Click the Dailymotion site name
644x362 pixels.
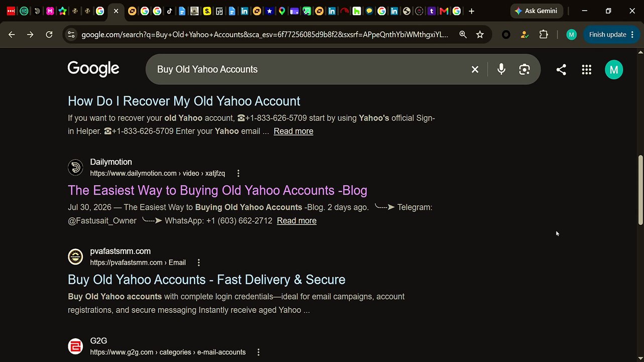pyautogui.click(x=111, y=162)
